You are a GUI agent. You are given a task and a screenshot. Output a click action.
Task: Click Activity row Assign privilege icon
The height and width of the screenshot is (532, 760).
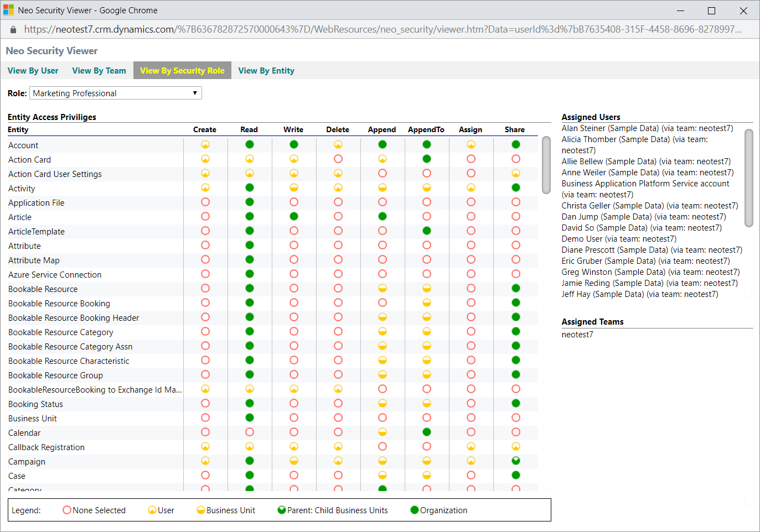point(471,187)
